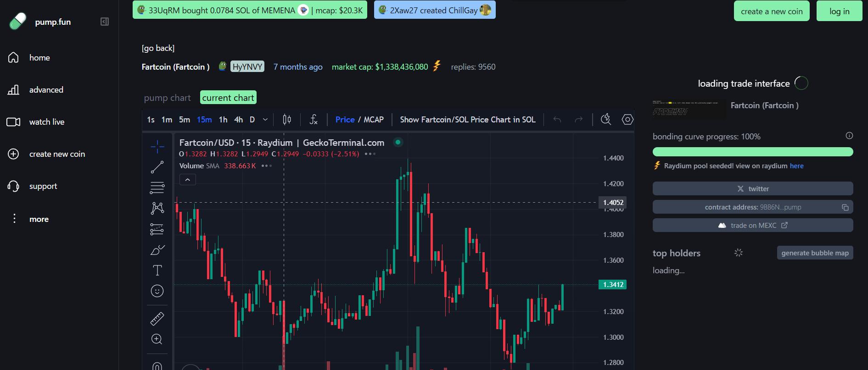Click the replies: 9560 text
The height and width of the screenshot is (370, 868).
coord(473,67)
